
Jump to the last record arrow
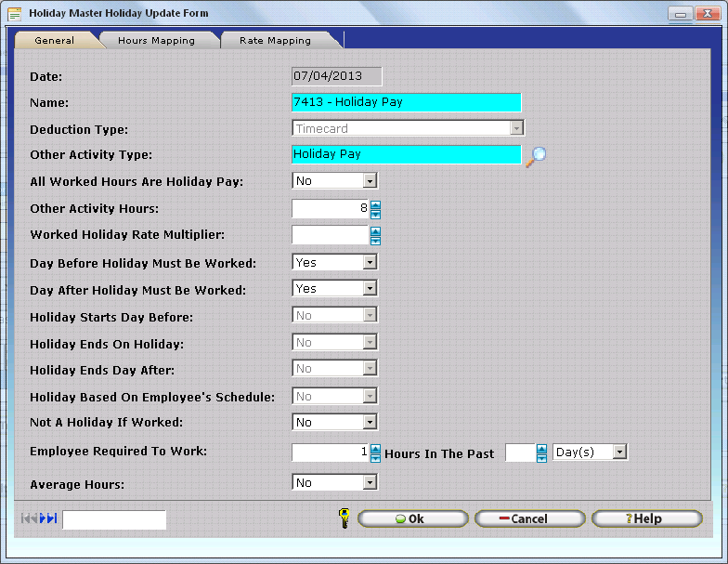[52, 518]
